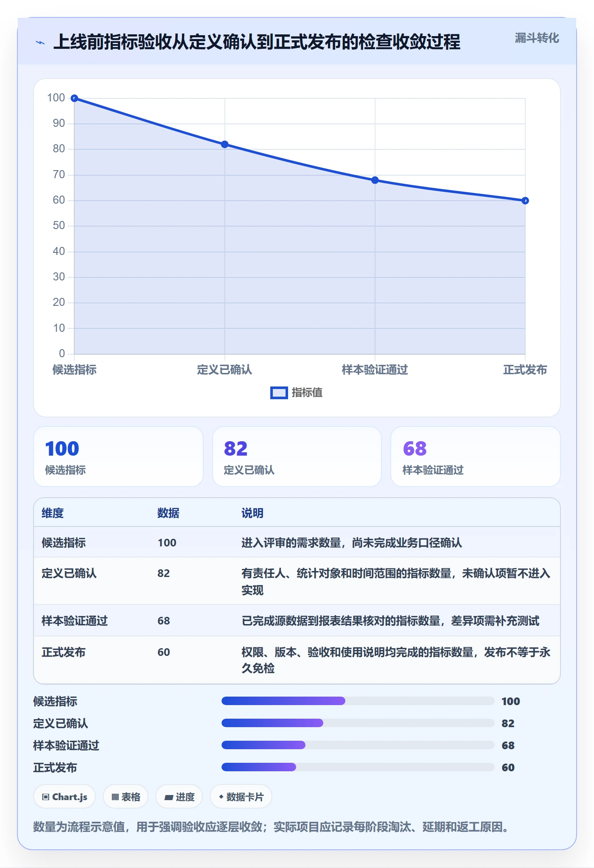594x868 pixels.
Task: Click the 候选指标 progress label
Action: click(55, 701)
